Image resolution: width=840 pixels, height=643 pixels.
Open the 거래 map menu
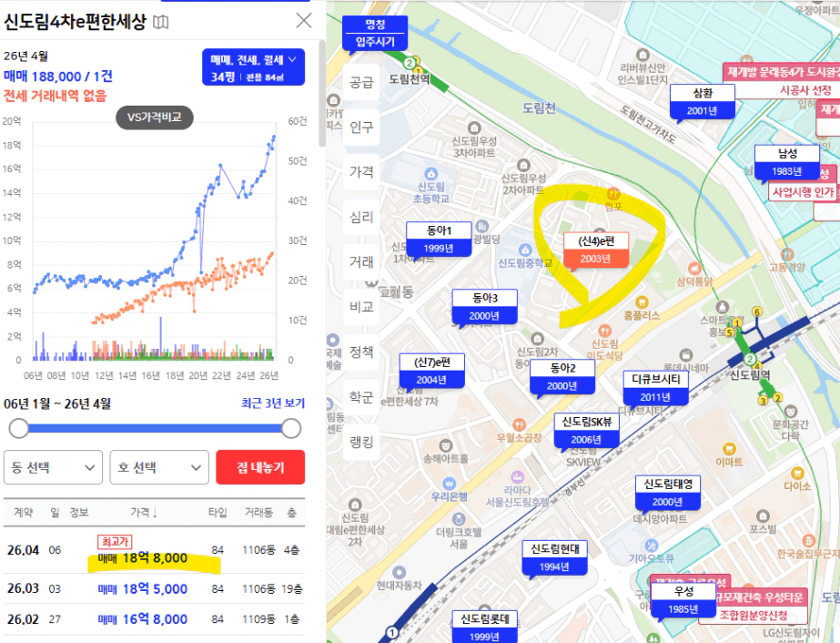point(361,262)
